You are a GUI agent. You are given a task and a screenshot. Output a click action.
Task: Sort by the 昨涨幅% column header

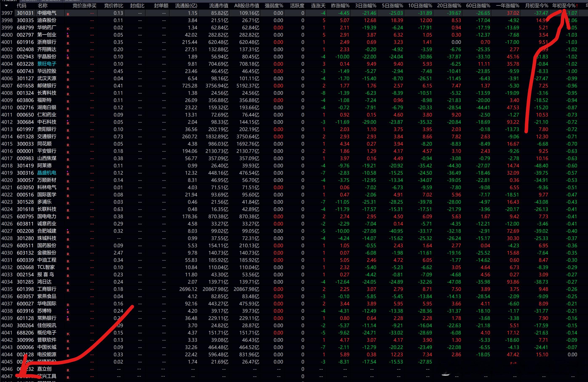tap(340, 6)
